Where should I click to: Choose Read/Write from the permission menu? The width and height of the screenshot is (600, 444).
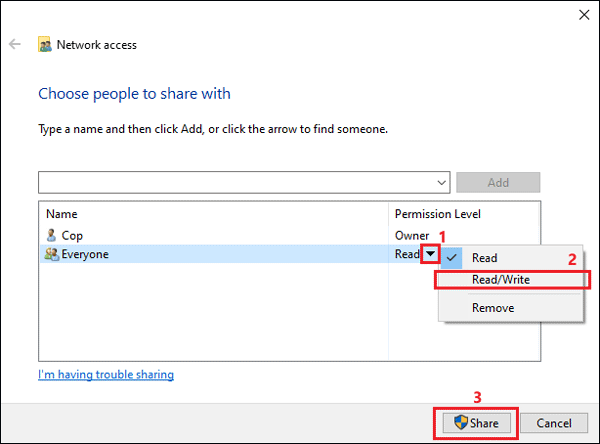point(512,279)
